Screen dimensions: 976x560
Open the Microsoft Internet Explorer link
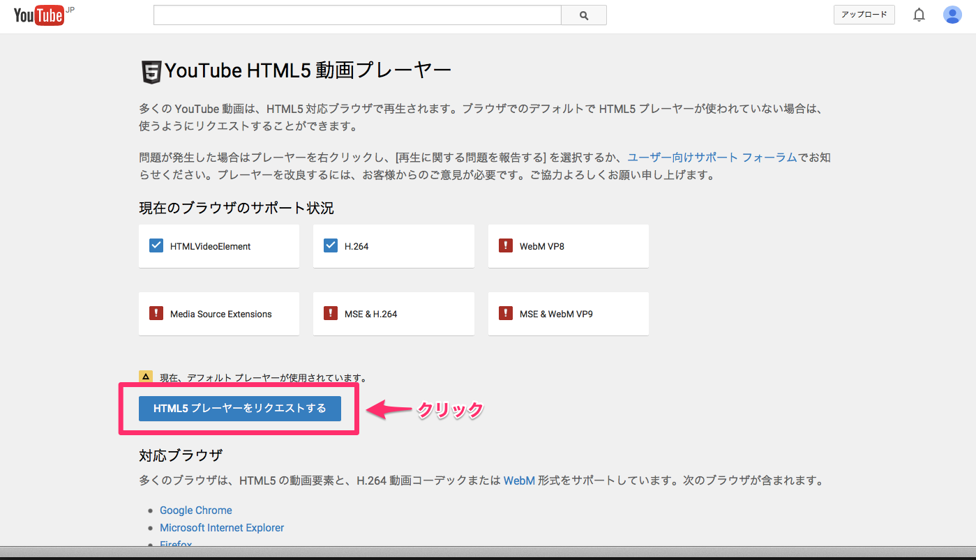(222, 528)
